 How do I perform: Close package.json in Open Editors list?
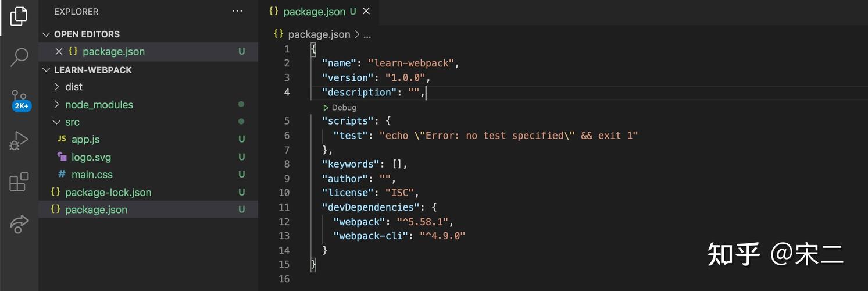tap(59, 51)
